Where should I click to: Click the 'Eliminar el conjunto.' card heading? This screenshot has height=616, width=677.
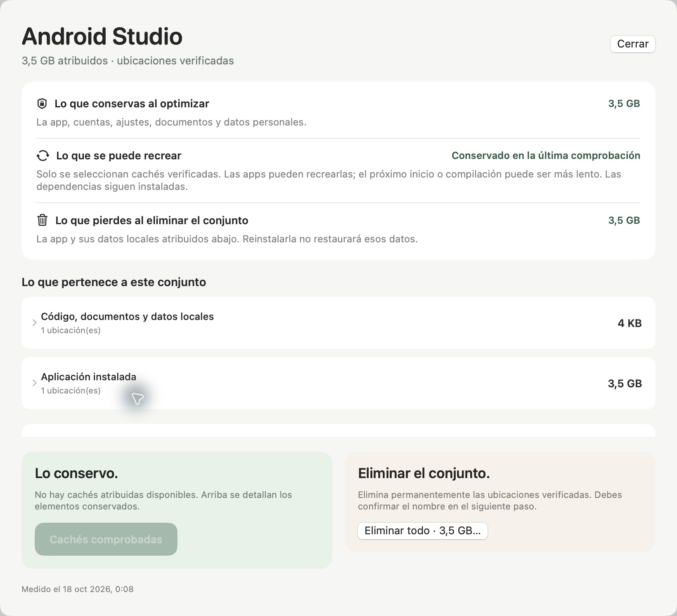click(x=424, y=473)
